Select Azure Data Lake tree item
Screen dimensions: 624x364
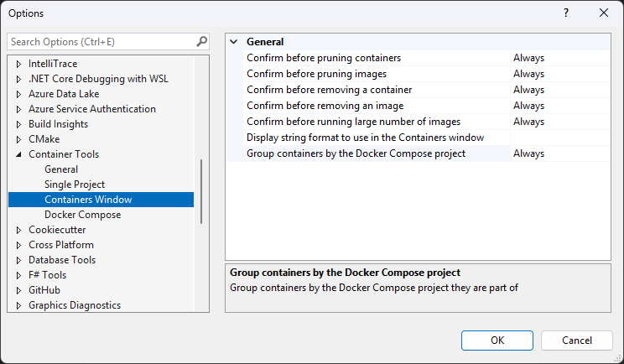pyautogui.click(x=64, y=94)
